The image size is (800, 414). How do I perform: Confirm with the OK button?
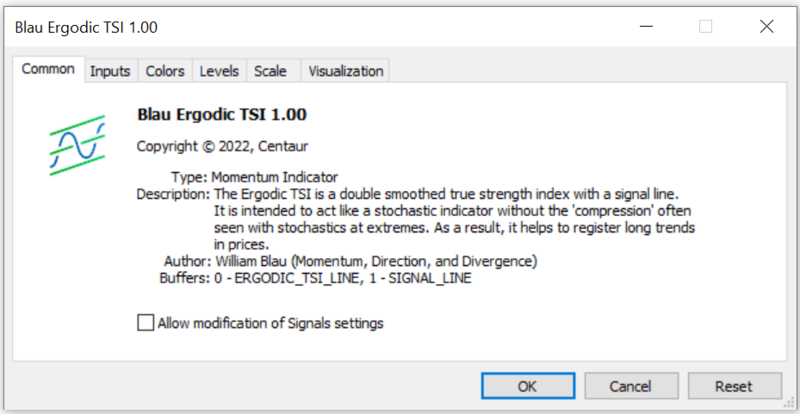pos(526,386)
